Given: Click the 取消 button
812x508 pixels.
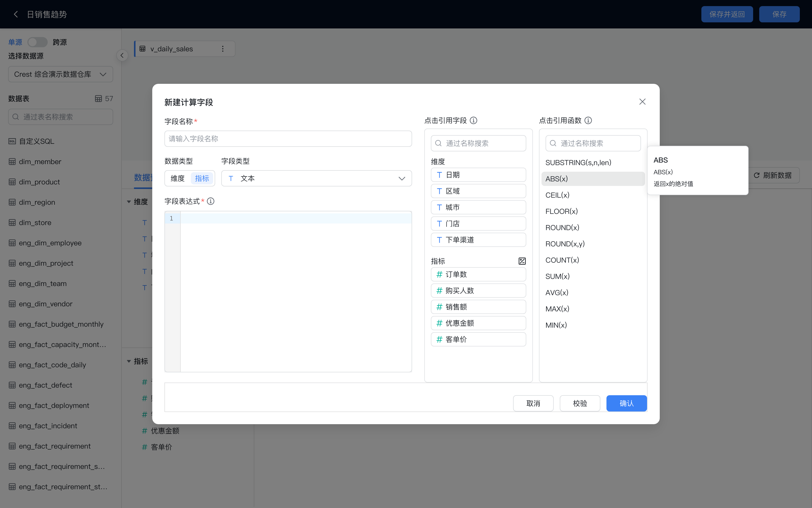Looking at the screenshot, I should tap(533, 403).
